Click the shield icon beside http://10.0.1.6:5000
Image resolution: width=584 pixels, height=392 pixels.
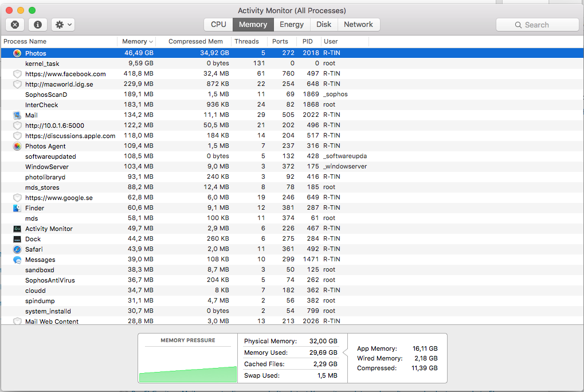[x=17, y=126]
